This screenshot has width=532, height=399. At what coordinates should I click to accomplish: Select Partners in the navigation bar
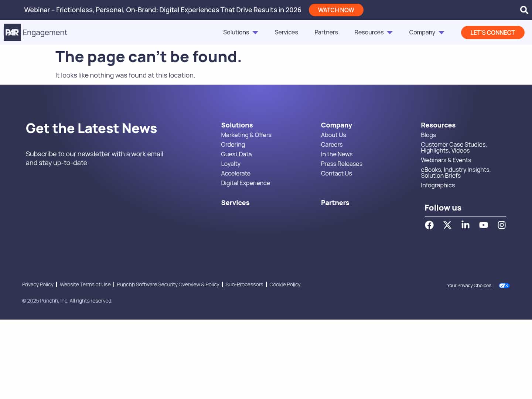(326, 33)
